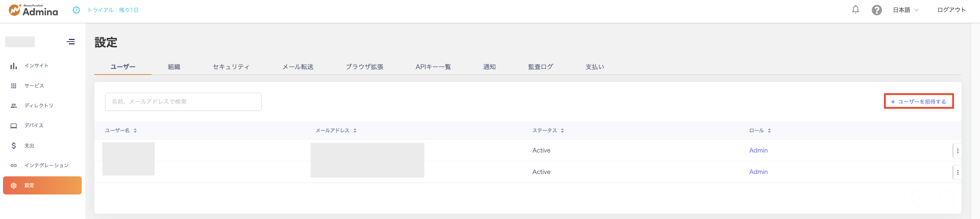Click the Services grid icon
Screen dimensions: 980x219
pyautogui.click(x=14, y=86)
